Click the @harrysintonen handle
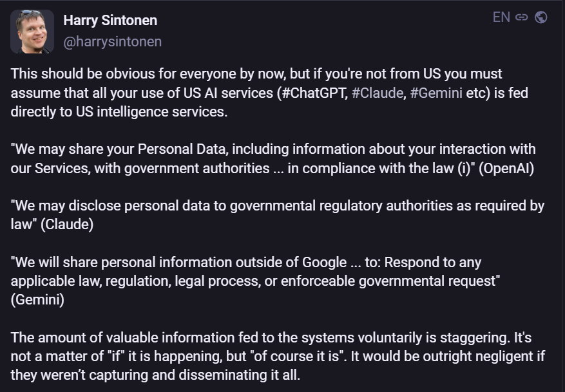Image resolution: width=565 pixels, height=392 pixels. [x=112, y=42]
